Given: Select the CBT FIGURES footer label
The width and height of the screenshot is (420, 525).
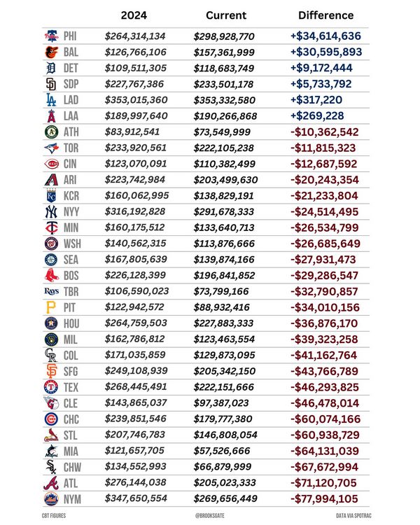Looking at the screenshot, I should [x=54, y=516].
